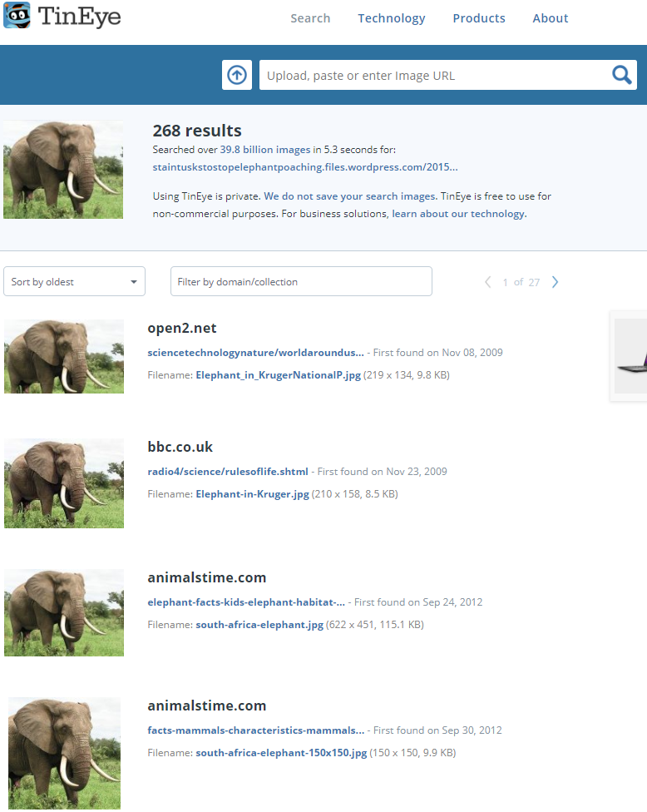Image resolution: width=647 pixels, height=812 pixels.
Task: Click the '1 of 27' page indicator
Action: coord(521,282)
